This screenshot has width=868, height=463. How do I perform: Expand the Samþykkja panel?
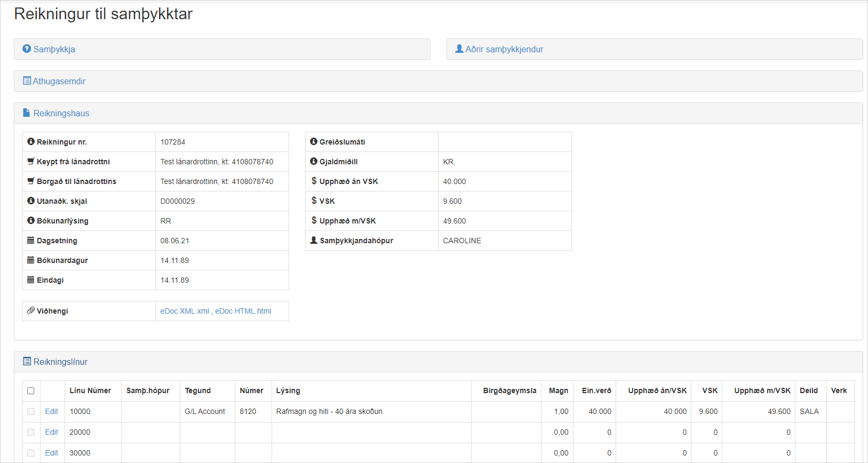pyautogui.click(x=54, y=49)
